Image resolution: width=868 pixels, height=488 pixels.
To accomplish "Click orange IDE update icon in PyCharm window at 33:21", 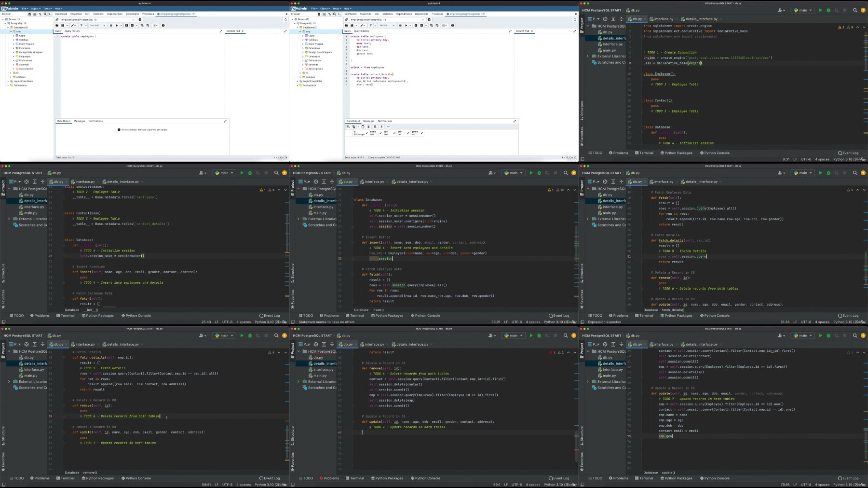I will 574,173.
